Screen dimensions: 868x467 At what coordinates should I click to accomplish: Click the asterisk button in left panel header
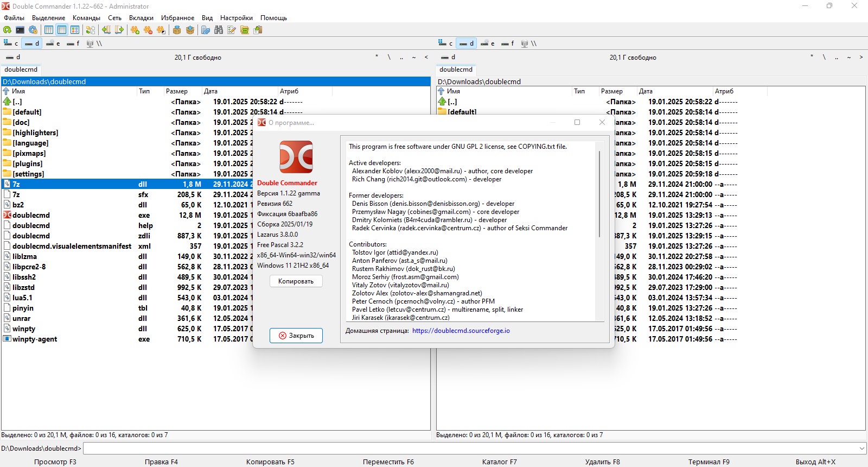pos(376,57)
